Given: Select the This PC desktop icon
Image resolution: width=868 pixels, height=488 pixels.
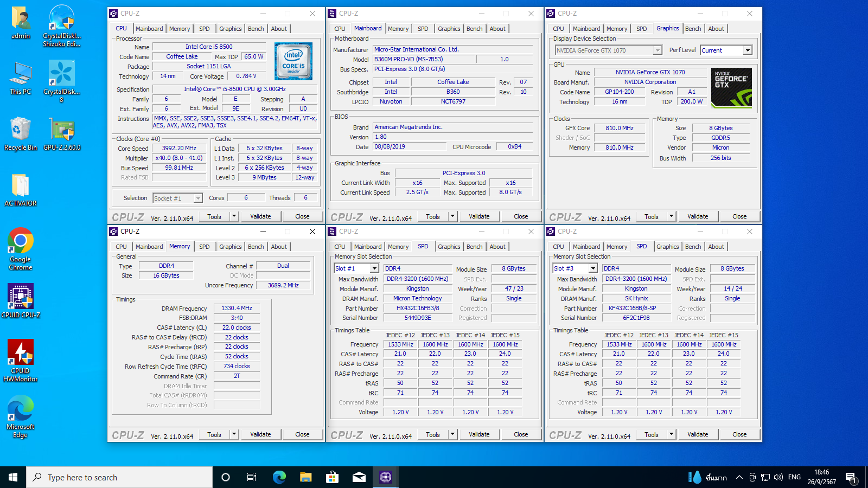Looking at the screenshot, I should point(21,78).
